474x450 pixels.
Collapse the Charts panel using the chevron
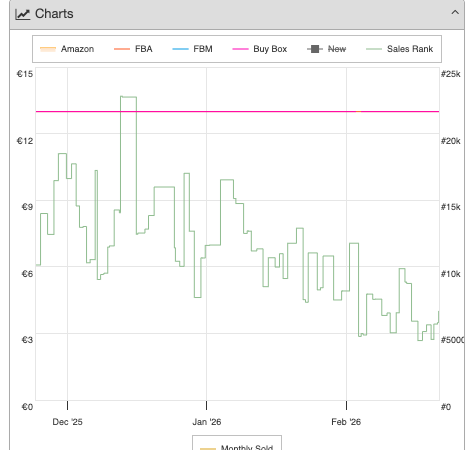point(455,13)
